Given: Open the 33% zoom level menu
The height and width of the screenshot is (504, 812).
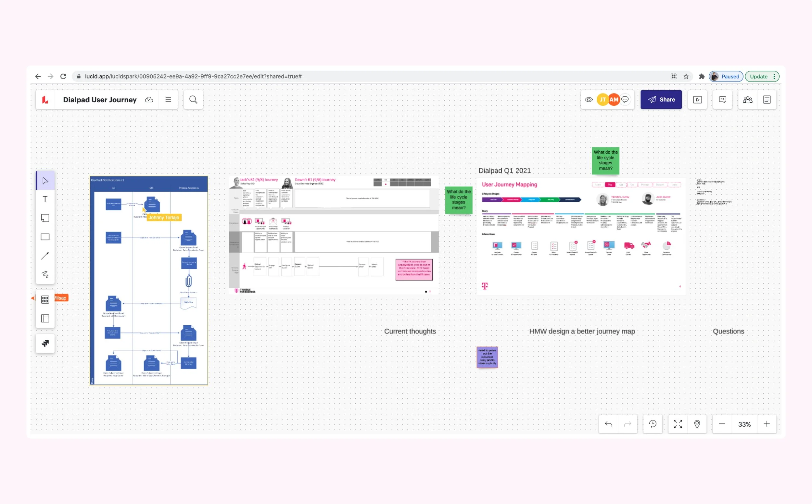Looking at the screenshot, I should point(744,424).
